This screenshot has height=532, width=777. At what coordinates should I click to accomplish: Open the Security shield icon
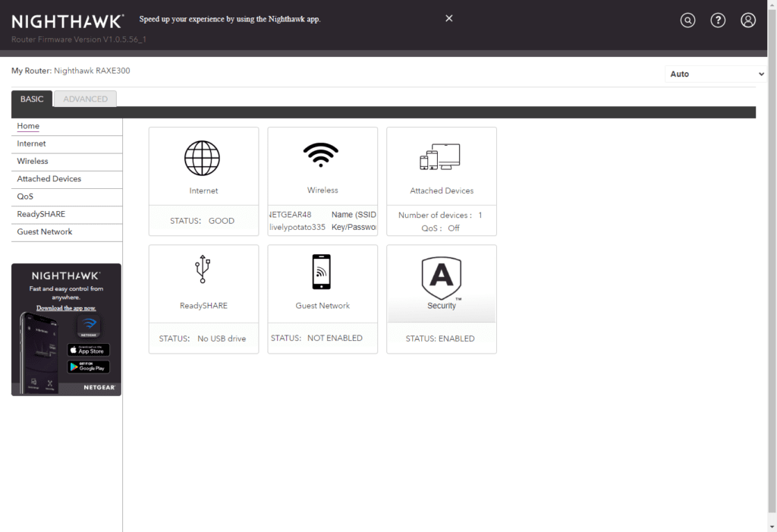point(441,278)
